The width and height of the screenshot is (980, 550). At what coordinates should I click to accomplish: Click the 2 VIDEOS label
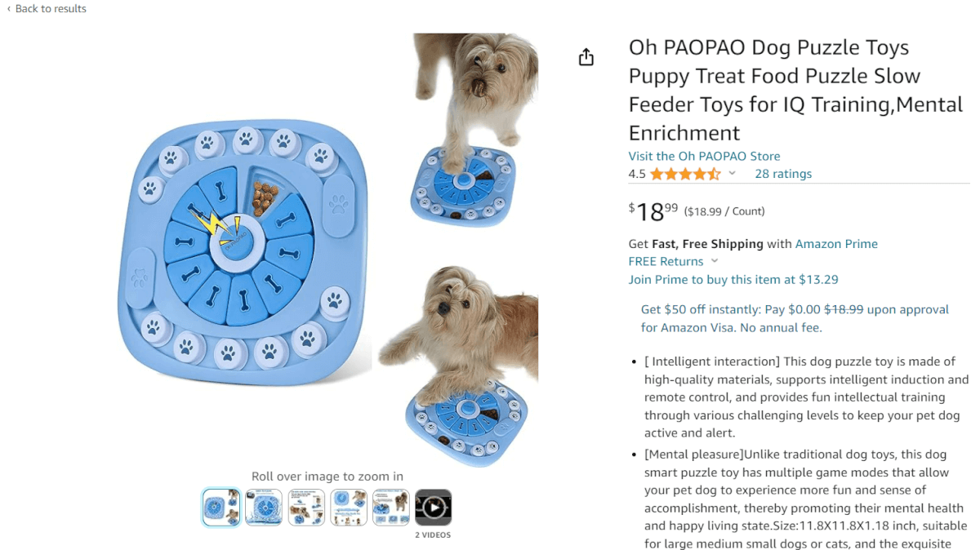[433, 535]
